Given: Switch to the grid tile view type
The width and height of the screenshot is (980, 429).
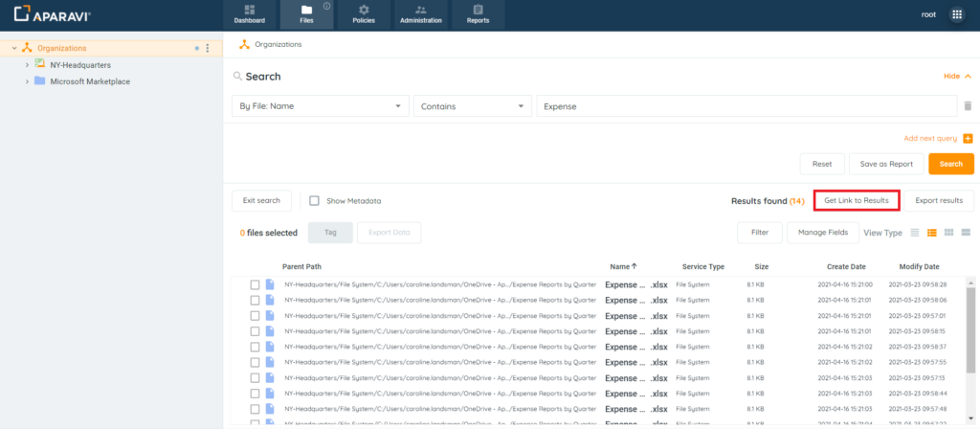Looking at the screenshot, I should (x=948, y=233).
